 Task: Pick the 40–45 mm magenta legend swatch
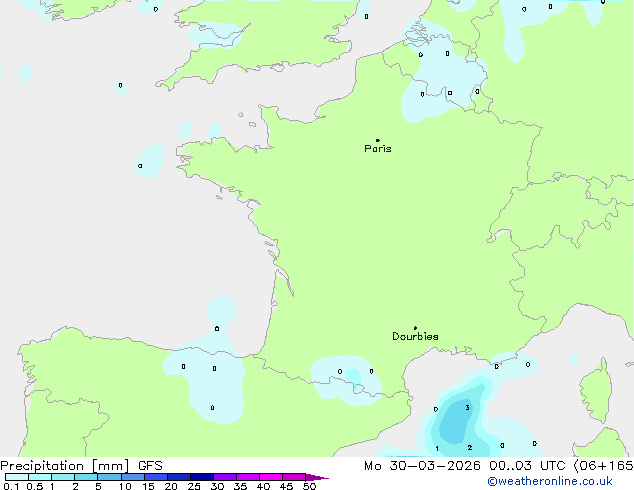click(x=271, y=477)
